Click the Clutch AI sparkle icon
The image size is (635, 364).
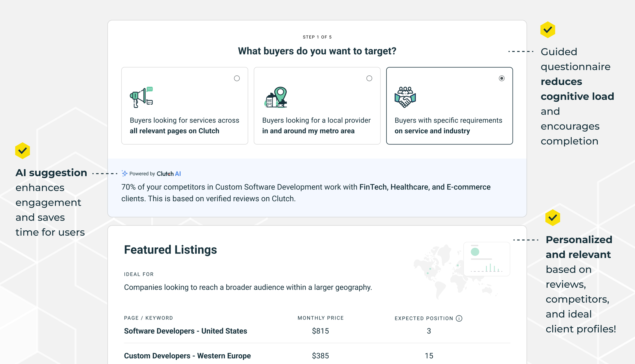point(124,173)
